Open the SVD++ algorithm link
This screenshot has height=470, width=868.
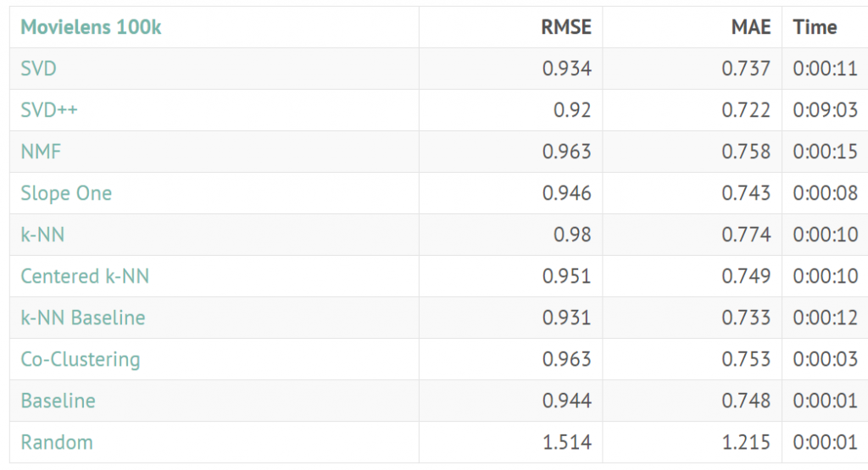(49, 110)
